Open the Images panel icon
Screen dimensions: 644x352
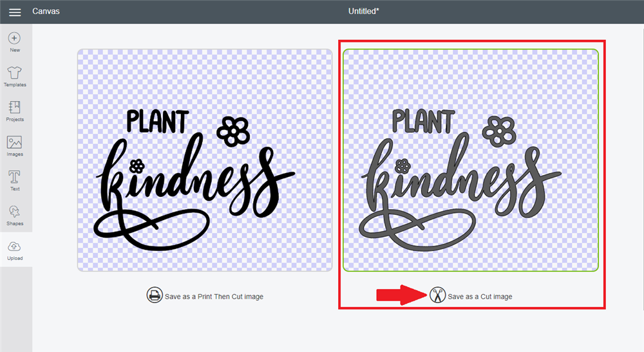(14, 142)
